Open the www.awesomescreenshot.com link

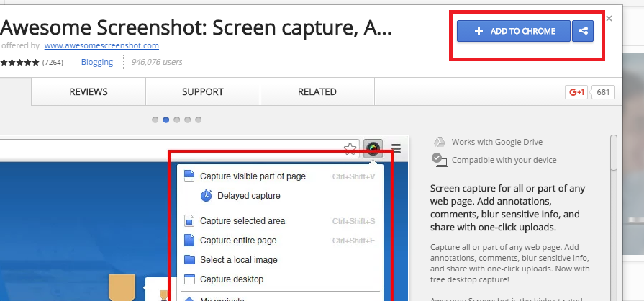[x=101, y=45]
